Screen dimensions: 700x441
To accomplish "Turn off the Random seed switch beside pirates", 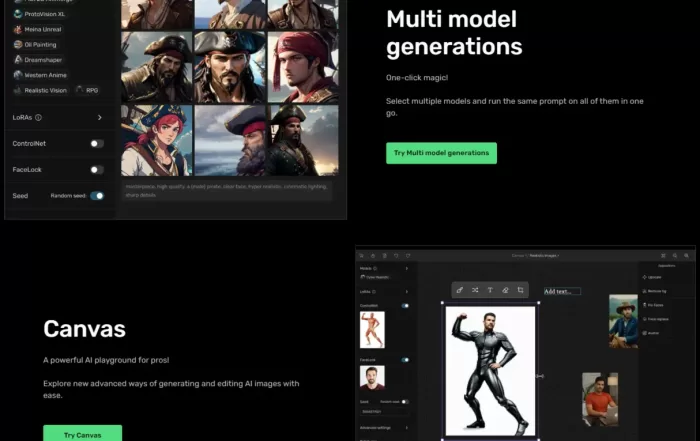I will (x=97, y=196).
